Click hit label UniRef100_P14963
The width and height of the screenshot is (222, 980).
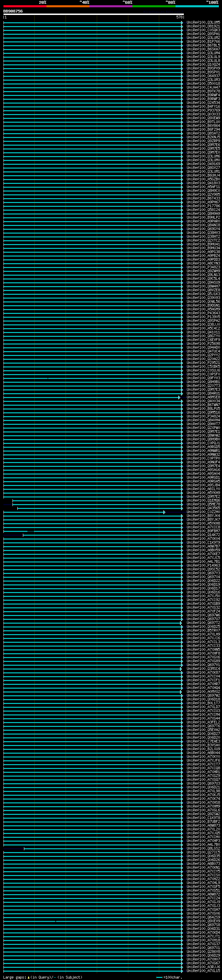[x=203, y=566]
